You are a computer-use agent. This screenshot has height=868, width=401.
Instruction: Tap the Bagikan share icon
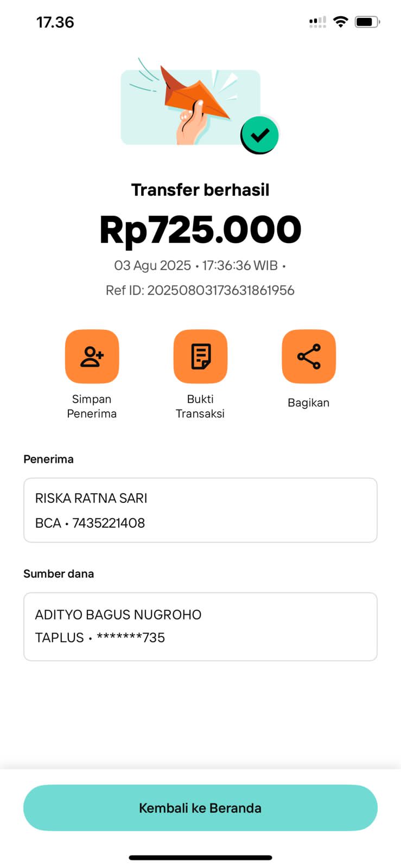[x=309, y=356]
